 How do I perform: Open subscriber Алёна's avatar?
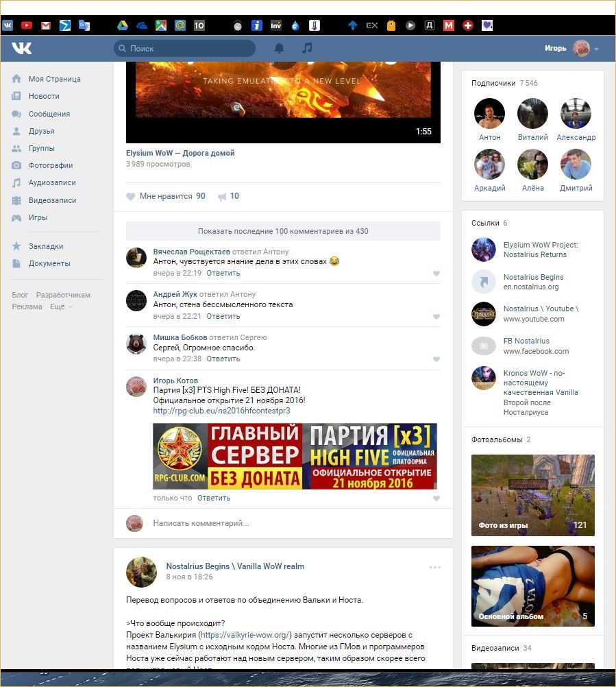tap(532, 165)
